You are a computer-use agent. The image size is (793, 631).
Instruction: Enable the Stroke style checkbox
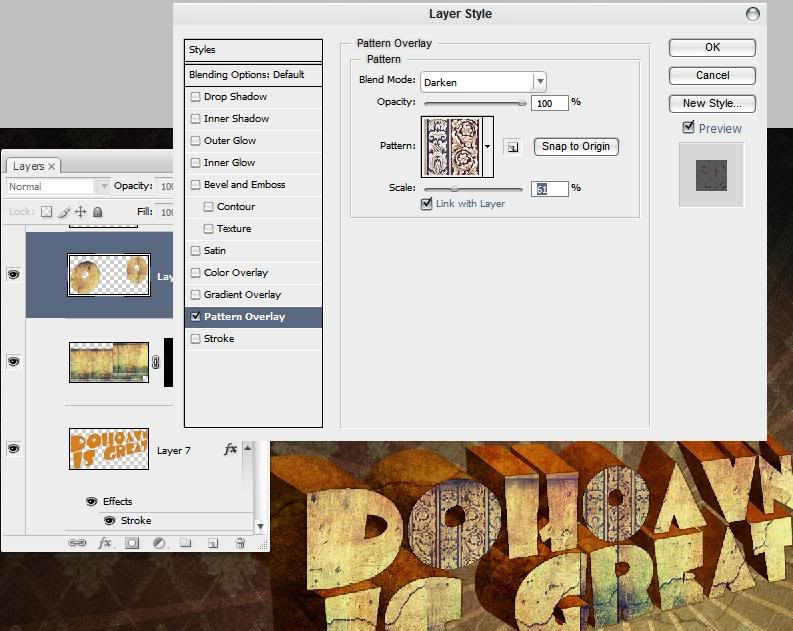[195, 338]
